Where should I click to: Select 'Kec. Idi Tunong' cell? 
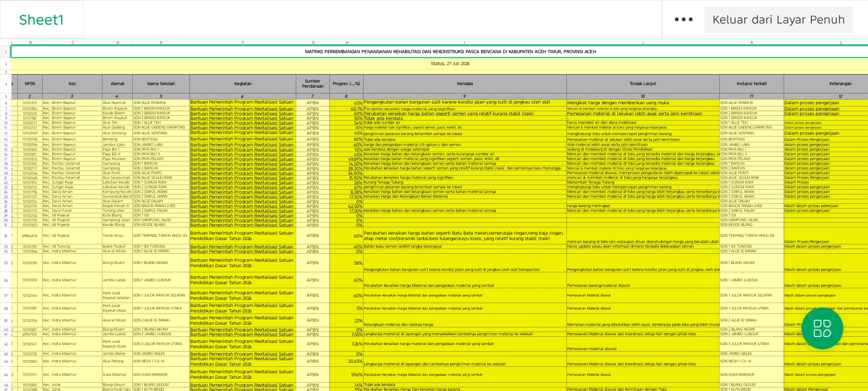tap(72, 247)
